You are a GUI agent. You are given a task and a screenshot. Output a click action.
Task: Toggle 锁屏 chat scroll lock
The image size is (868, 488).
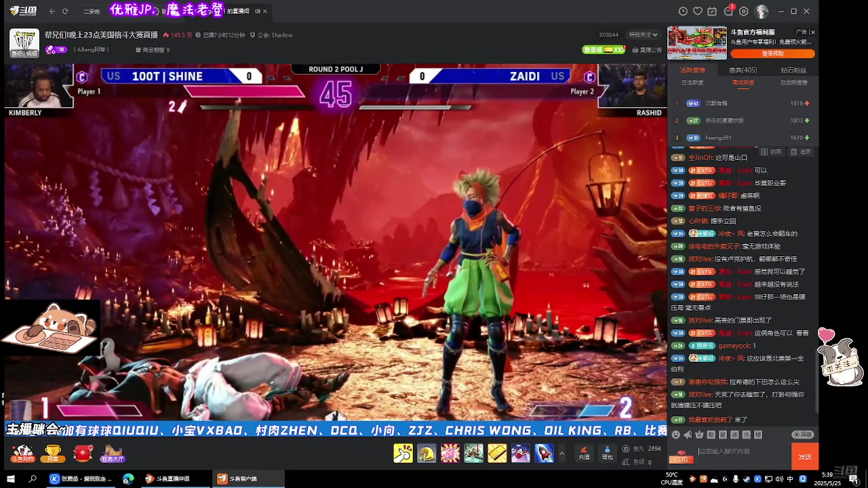point(772,152)
